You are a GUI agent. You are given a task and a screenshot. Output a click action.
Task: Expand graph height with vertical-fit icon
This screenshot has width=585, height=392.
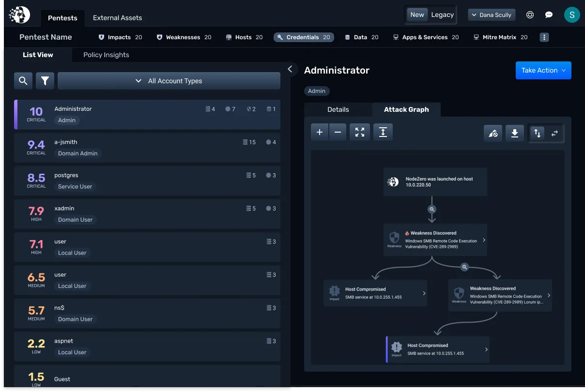[x=383, y=132]
